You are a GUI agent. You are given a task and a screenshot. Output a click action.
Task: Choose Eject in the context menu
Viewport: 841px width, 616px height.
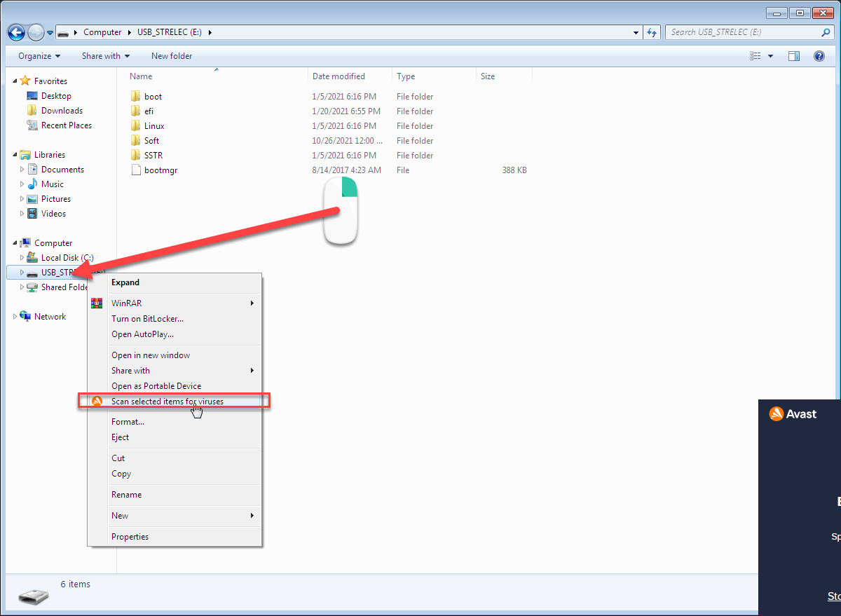point(120,437)
